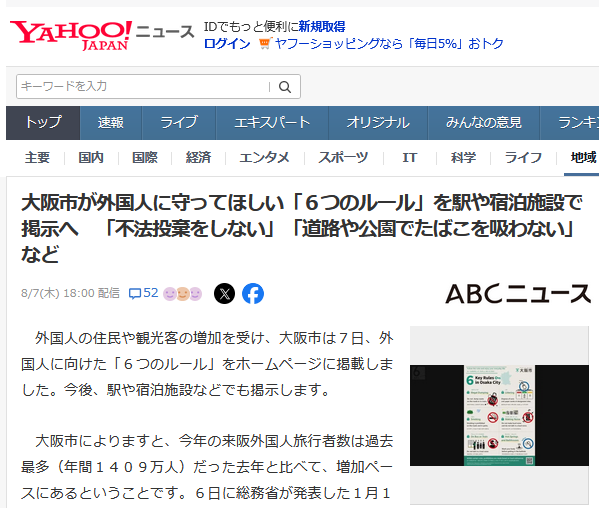Click the ABCニュース provider logo

(x=518, y=294)
